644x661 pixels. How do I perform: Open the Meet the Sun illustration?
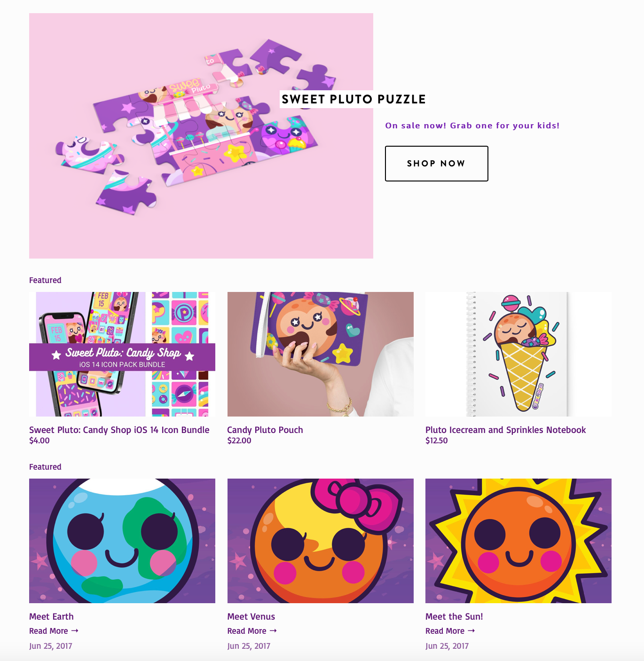518,541
